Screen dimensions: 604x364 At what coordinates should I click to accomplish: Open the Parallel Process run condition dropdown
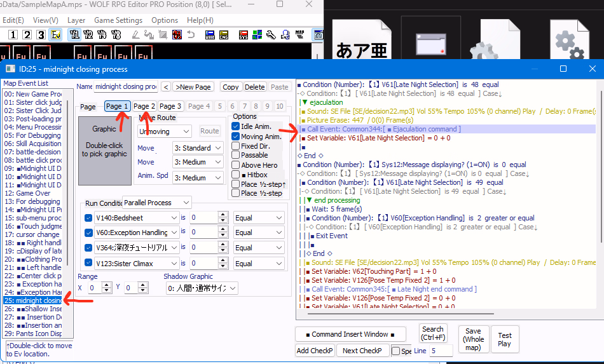click(x=157, y=202)
